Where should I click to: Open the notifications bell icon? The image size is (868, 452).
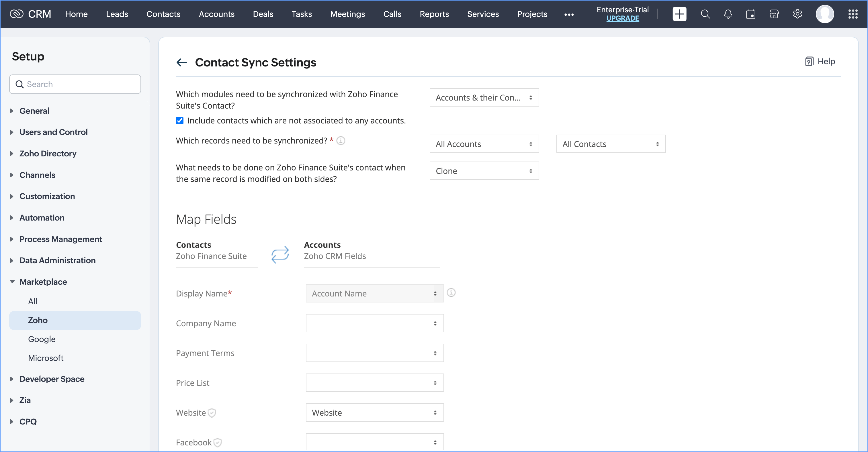pyautogui.click(x=728, y=14)
